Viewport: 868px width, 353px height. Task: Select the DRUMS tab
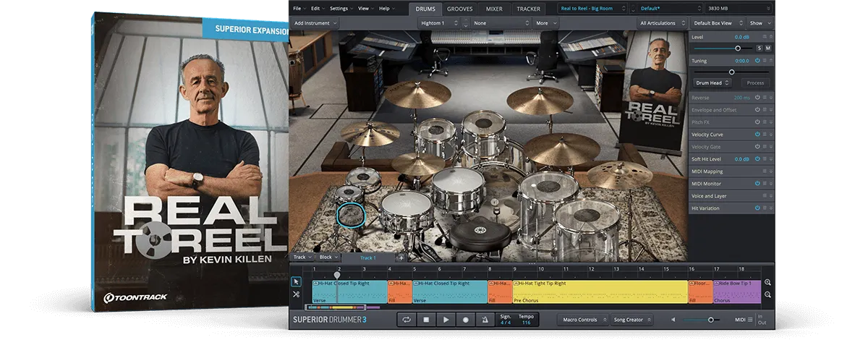[x=425, y=9]
